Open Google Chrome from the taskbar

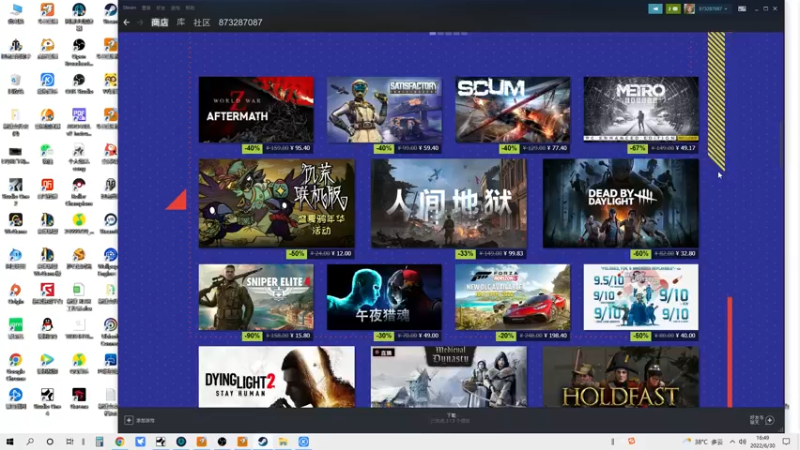coord(119,441)
